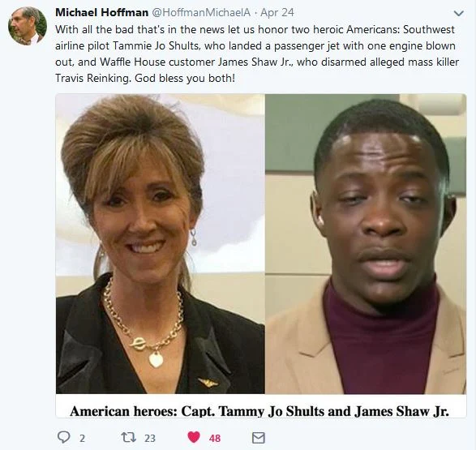Image resolution: width=476 pixels, height=450 pixels.
Task: Open the photo of the smiling pilot
Action: click(160, 244)
